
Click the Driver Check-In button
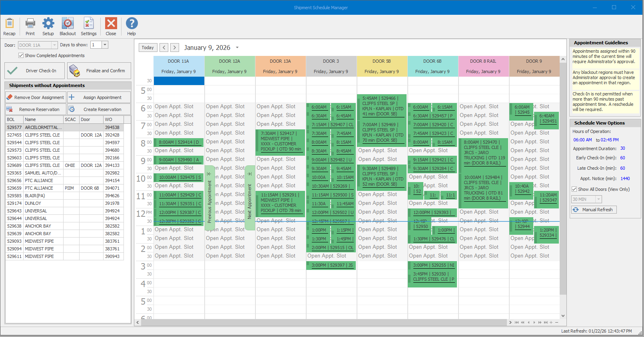coord(35,71)
